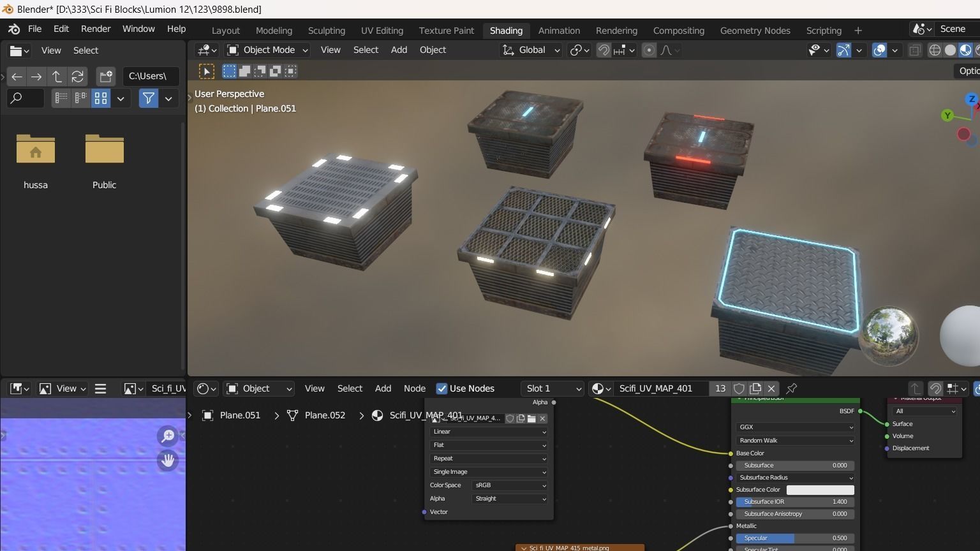Set selection mode to intersect selection

pyautogui.click(x=291, y=71)
